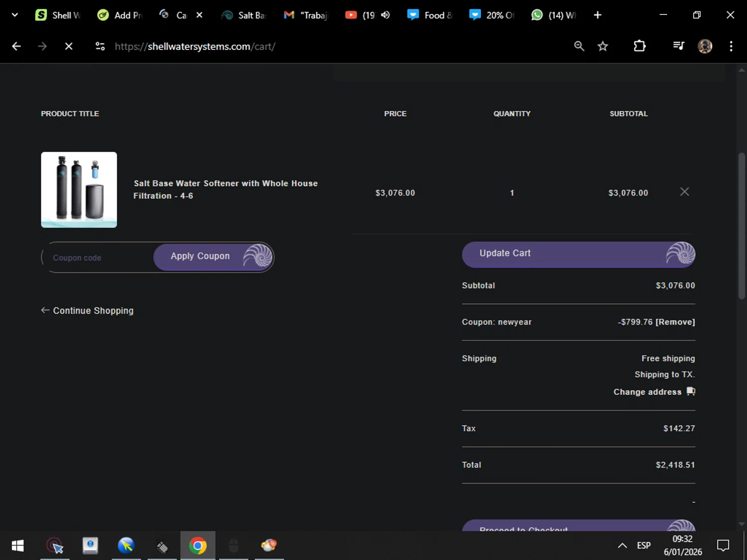Stop loading the page
The height and width of the screenshot is (560, 747).
tap(69, 46)
